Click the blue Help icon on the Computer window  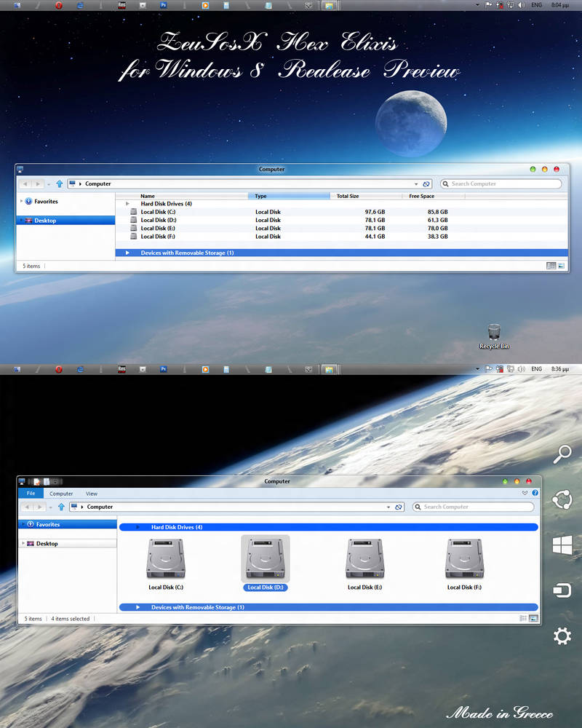(535, 493)
